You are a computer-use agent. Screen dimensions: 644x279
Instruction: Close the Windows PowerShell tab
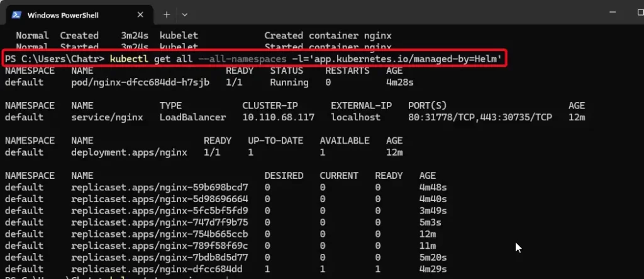pos(140,15)
